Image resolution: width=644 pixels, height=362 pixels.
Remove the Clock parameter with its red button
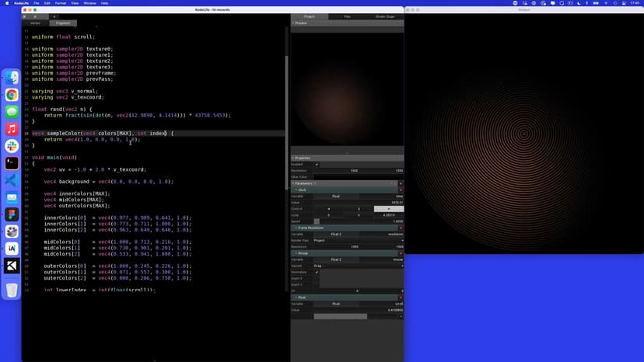coord(401,190)
